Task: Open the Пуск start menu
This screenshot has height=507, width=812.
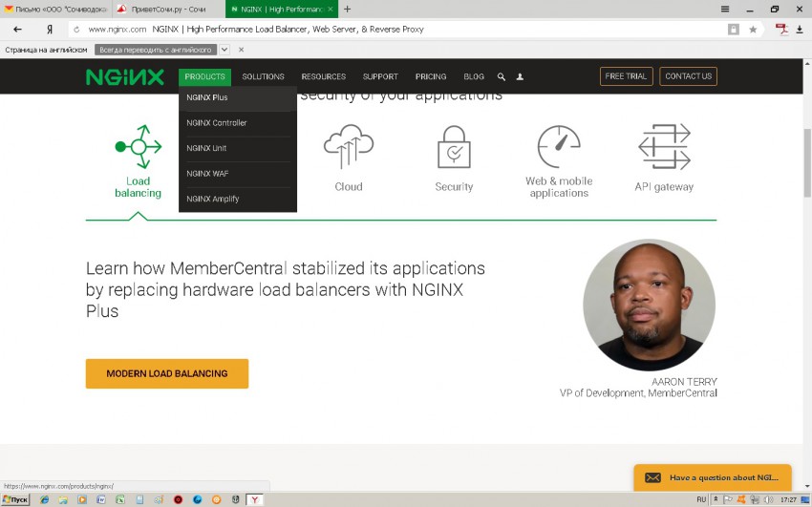Action: 15,499
